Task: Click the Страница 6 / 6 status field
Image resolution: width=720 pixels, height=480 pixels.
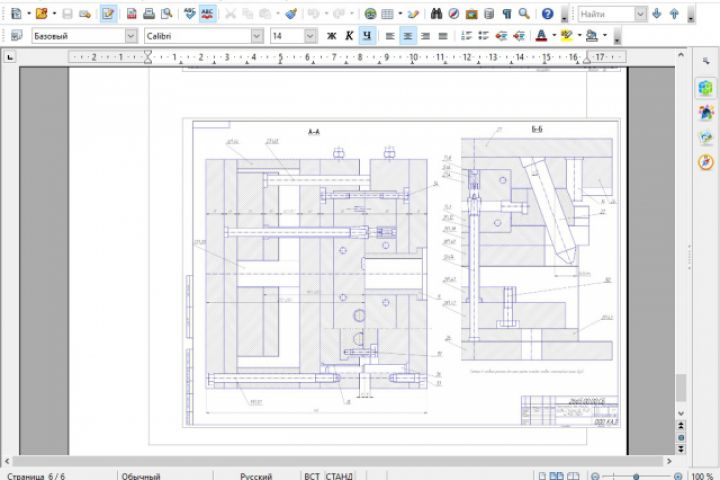Action: pyautogui.click(x=36, y=476)
